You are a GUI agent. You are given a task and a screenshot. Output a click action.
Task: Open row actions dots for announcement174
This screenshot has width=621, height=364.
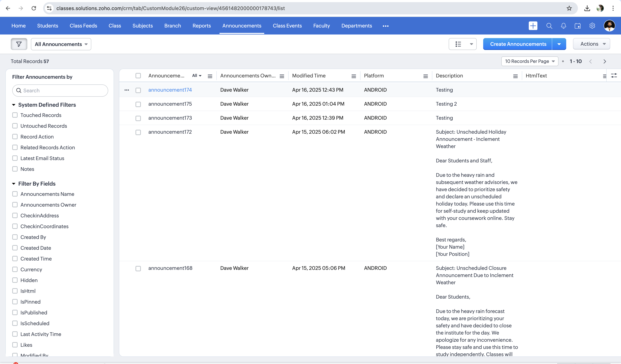[127, 90]
